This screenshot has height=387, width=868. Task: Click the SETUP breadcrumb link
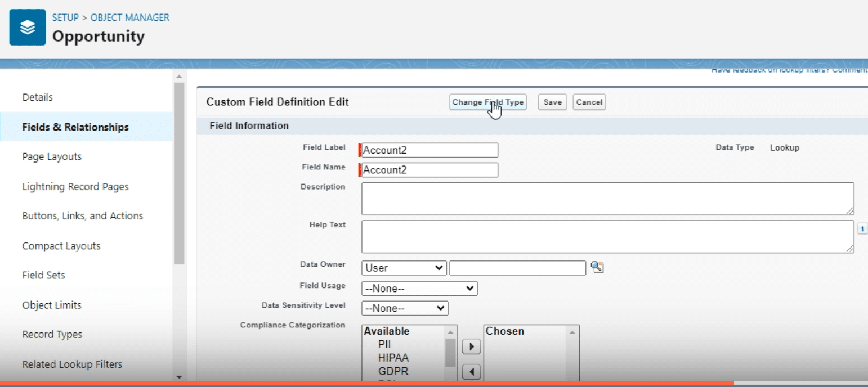(65, 17)
